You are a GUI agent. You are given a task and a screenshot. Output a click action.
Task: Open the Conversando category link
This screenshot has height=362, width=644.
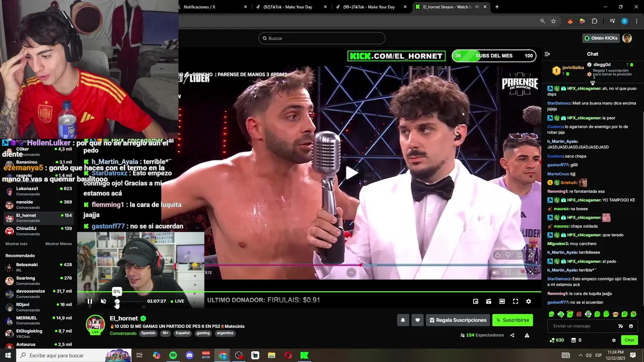123,333
